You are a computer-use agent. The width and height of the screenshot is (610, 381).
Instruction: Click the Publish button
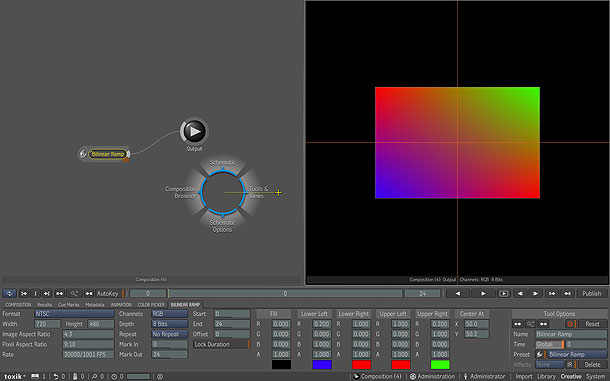coord(592,293)
